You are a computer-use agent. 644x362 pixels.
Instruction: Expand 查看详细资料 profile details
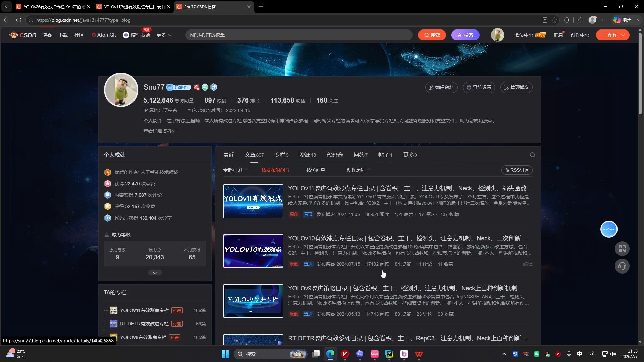159,131
